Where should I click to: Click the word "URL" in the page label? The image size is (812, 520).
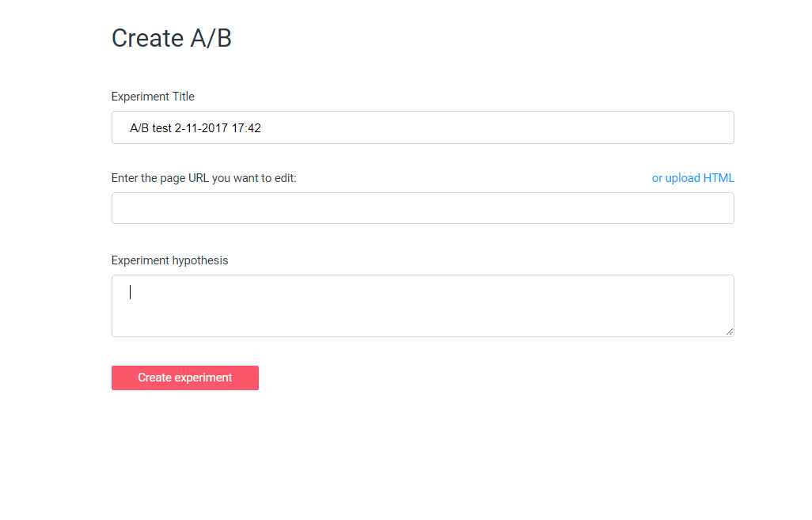pyautogui.click(x=199, y=178)
